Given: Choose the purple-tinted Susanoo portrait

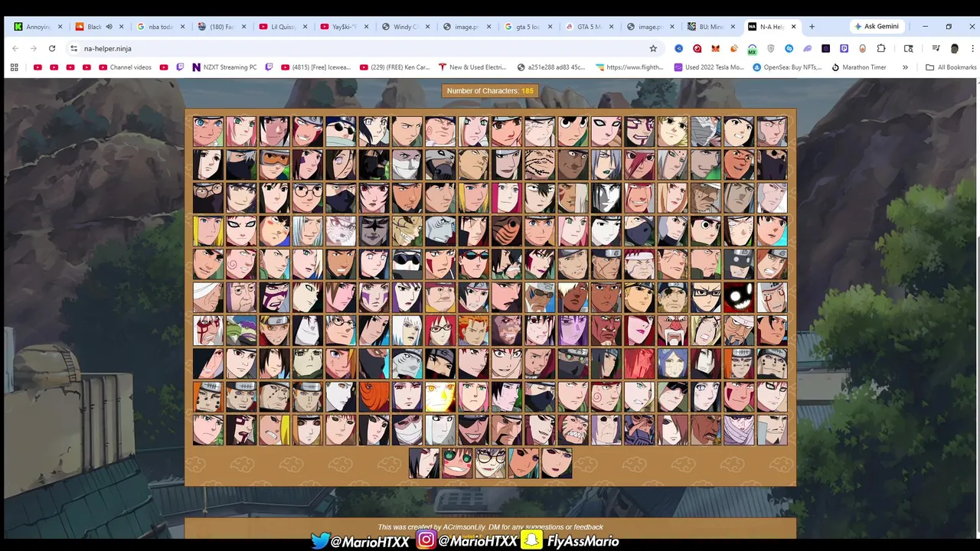Looking at the screenshot, I should (573, 331).
